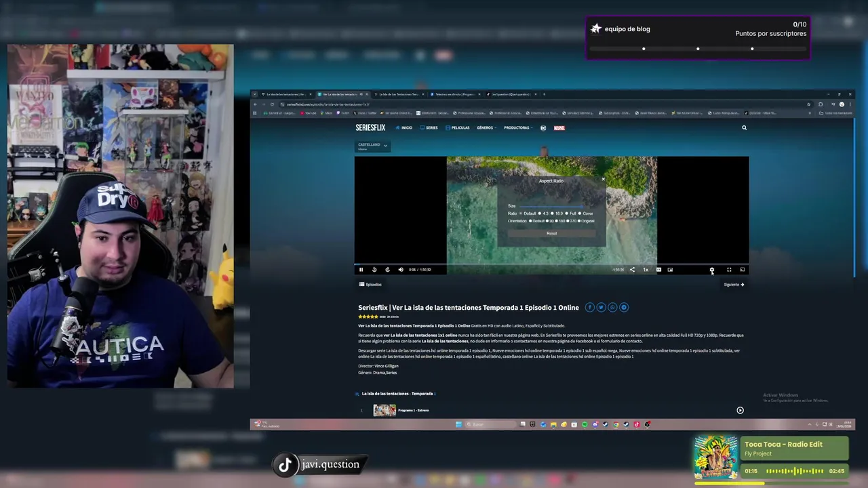
Task: Expand the PRODUCTORAS menu
Action: pyautogui.click(x=518, y=127)
